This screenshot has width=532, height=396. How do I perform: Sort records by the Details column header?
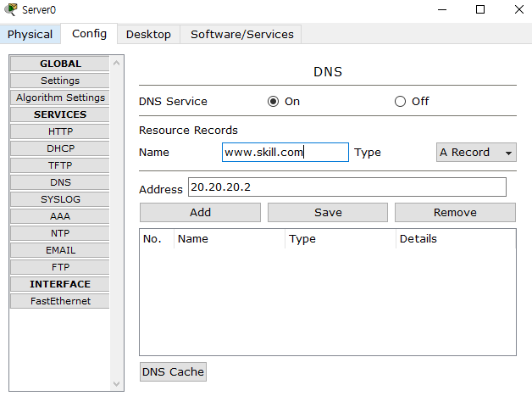point(456,239)
